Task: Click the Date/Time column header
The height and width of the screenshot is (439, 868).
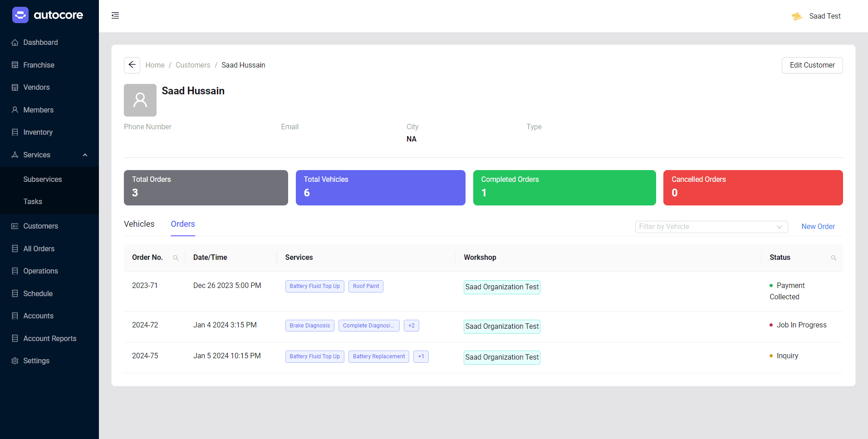Action: tap(210, 258)
